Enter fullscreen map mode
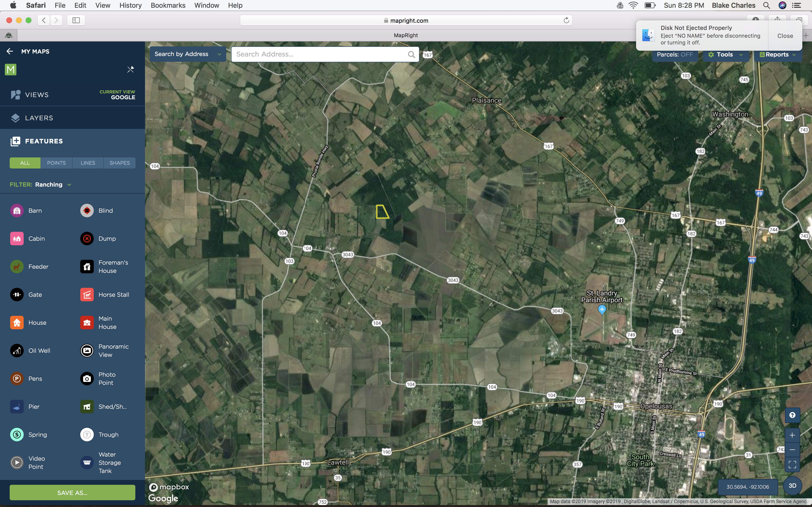 coord(792,465)
